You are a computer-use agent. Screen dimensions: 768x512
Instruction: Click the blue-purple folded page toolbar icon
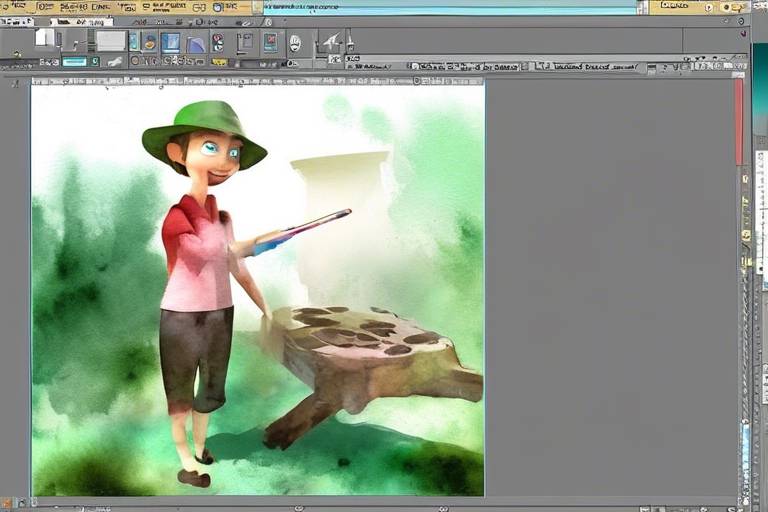(x=195, y=44)
